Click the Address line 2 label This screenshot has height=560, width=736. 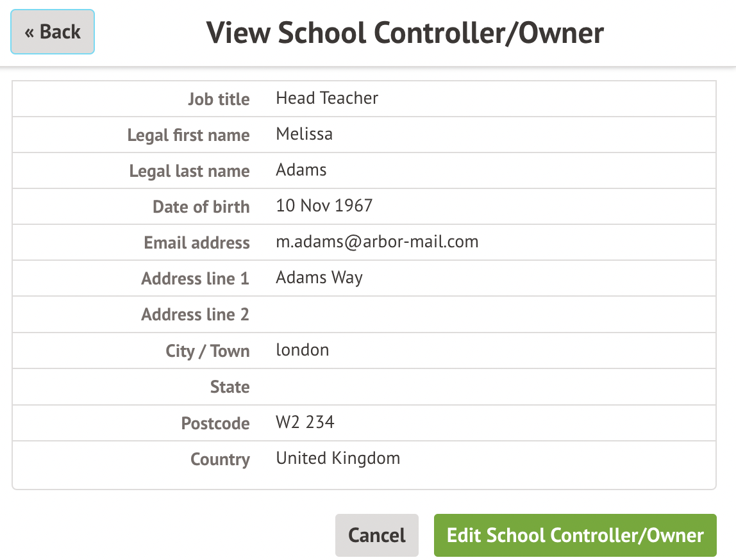tap(195, 315)
